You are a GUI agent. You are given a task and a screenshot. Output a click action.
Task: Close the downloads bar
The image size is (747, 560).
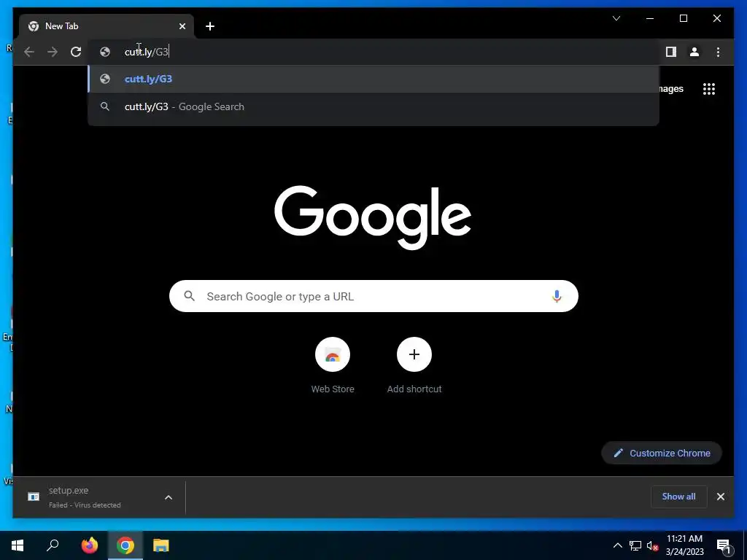coord(720,497)
